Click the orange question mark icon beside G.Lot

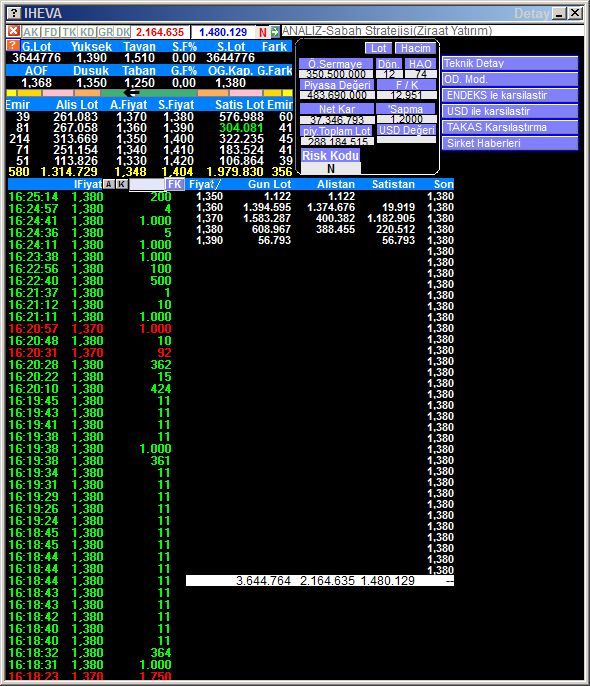coord(13,45)
